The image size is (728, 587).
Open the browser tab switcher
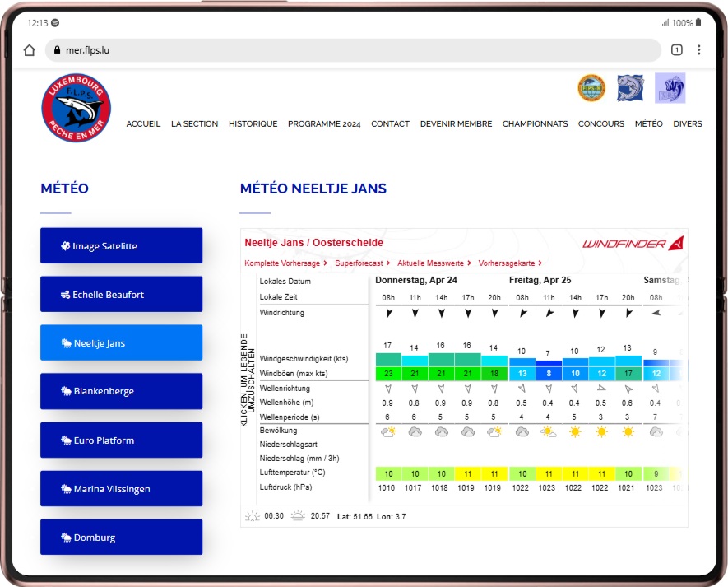click(676, 49)
